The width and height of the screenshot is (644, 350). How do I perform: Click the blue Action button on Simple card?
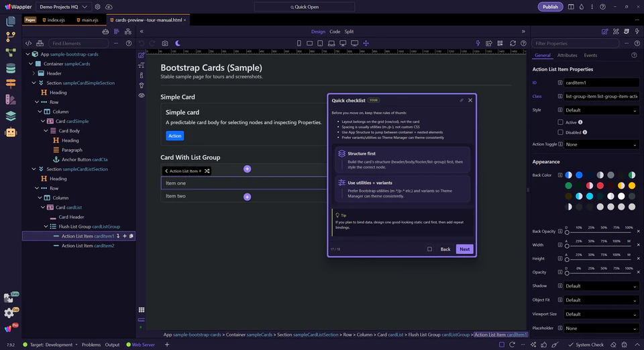tap(174, 136)
